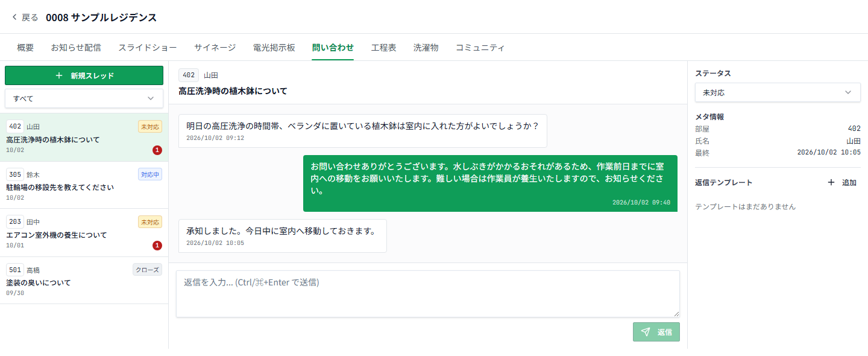
Task: Click room number 305 in thread list
Action: [15, 174]
